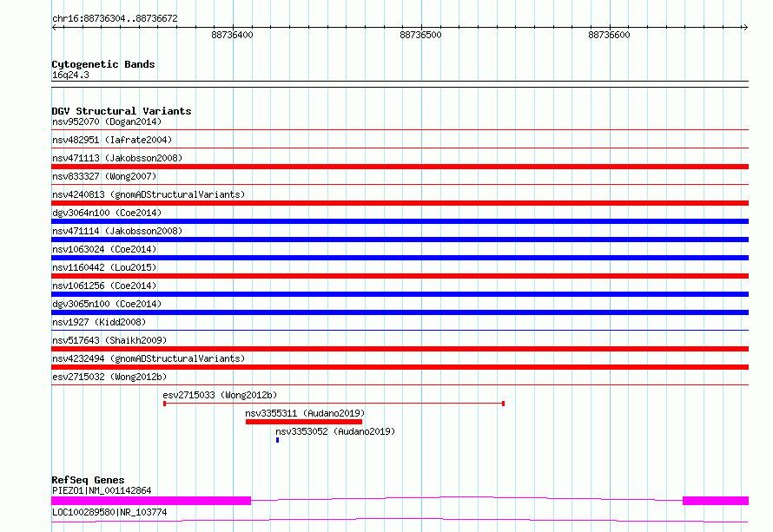Open variant nsv1927 (Kidd2008)
Image resolution: width=773 pixels, height=532 pixels.
tap(99, 322)
